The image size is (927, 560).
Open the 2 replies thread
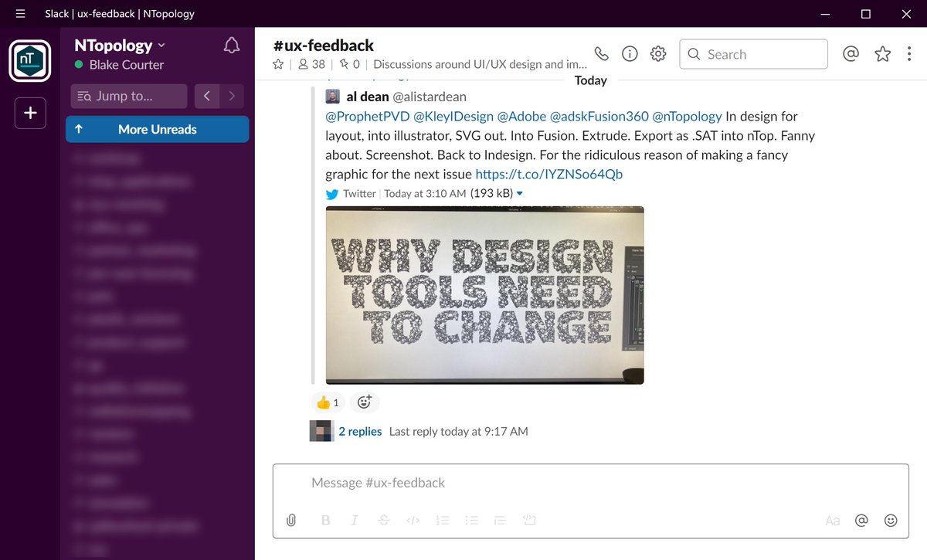[x=360, y=432]
